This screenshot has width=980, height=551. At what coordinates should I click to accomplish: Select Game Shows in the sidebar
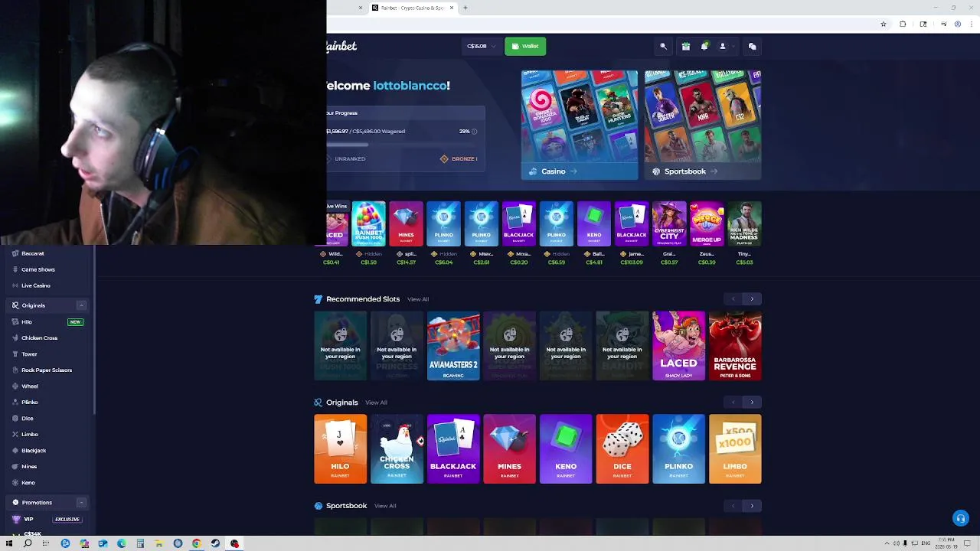click(x=38, y=269)
